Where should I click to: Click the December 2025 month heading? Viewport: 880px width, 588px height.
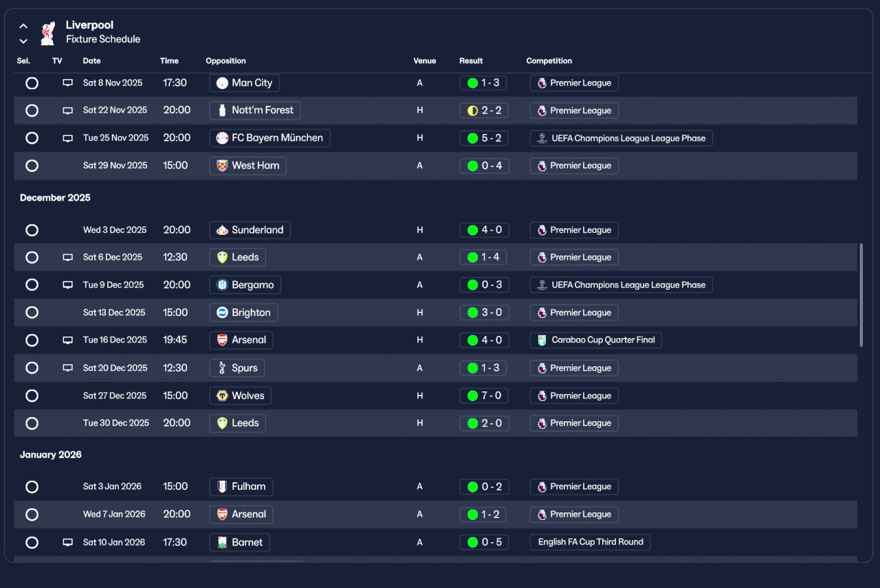[55, 198]
